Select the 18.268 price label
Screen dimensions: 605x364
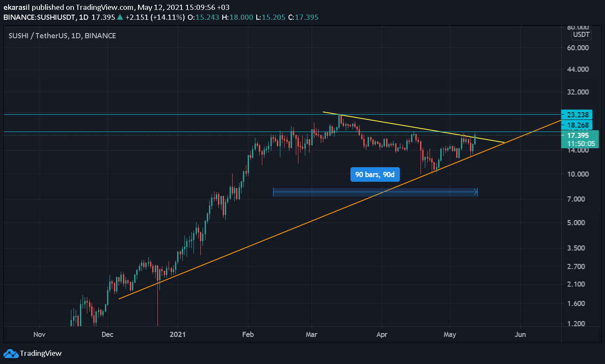[577, 125]
